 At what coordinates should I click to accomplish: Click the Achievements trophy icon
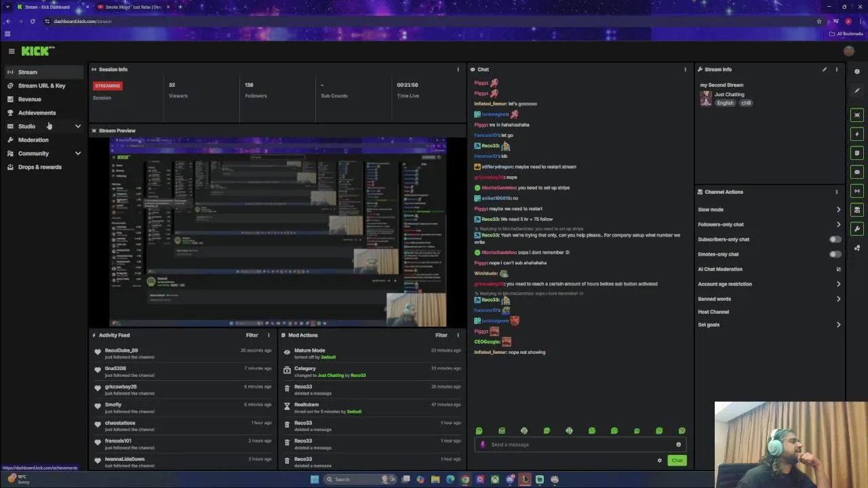pos(10,113)
